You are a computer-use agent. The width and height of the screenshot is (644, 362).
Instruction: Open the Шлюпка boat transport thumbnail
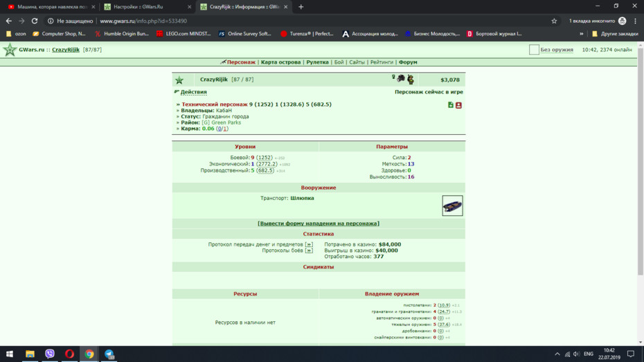click(452, 206)
